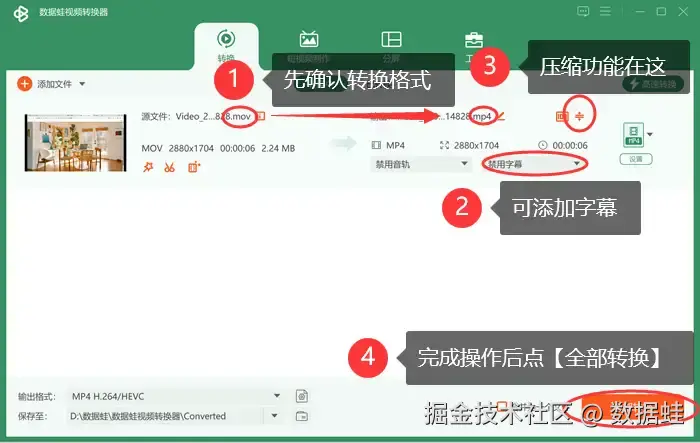Open the 输出格式 MP4 H.264/HEVC dropdown

[x=175, y=396]
